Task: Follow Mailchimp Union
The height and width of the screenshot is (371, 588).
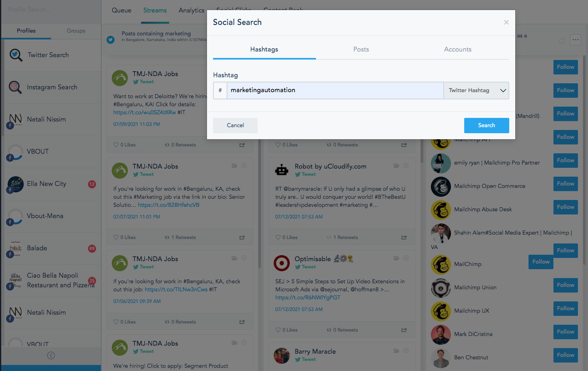Action: pyautogui.click(x=565, y=285)
